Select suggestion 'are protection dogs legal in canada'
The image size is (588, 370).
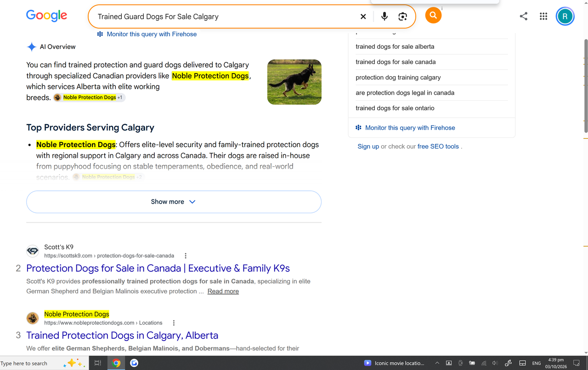point(405,93)
